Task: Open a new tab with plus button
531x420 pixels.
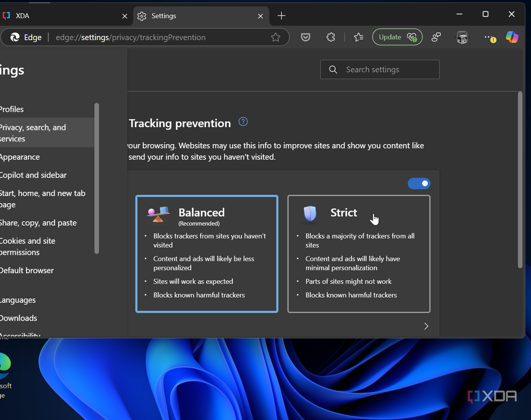Action: point(281,16)
